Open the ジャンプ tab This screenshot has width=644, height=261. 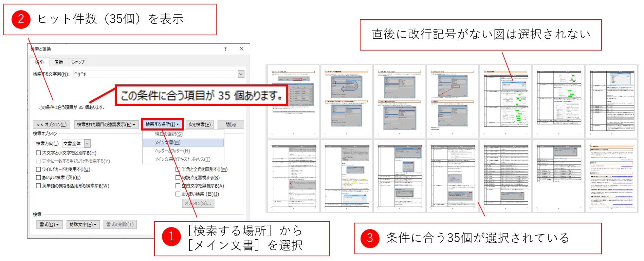pyautogui.click(x=77, y=62)
